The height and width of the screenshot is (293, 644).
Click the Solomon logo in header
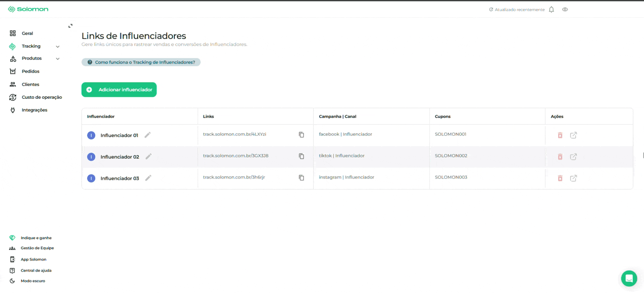(28, 9)
